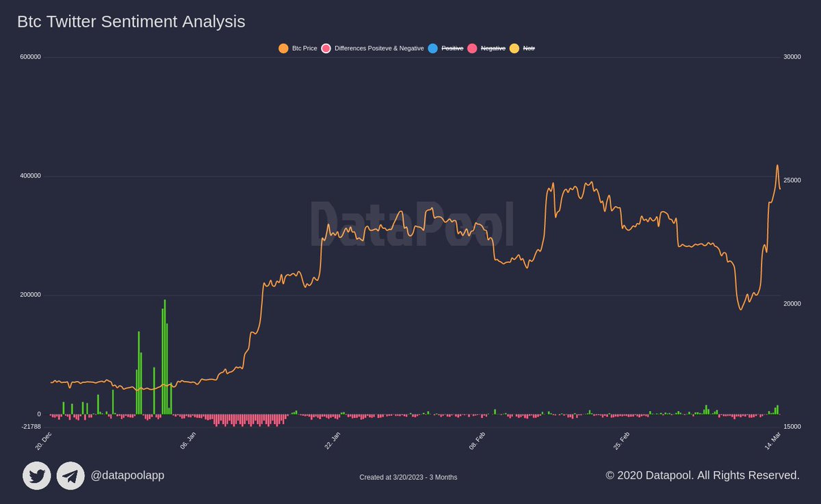The width and height of the screenshot is (821, 504).
Task: Click the 22. Jan date label
Action: [333, 441]
